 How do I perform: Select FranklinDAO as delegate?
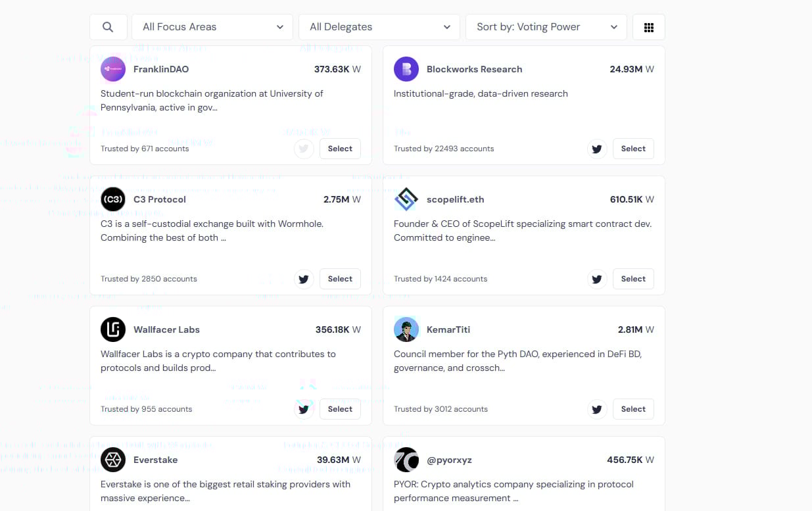(340, 149)
